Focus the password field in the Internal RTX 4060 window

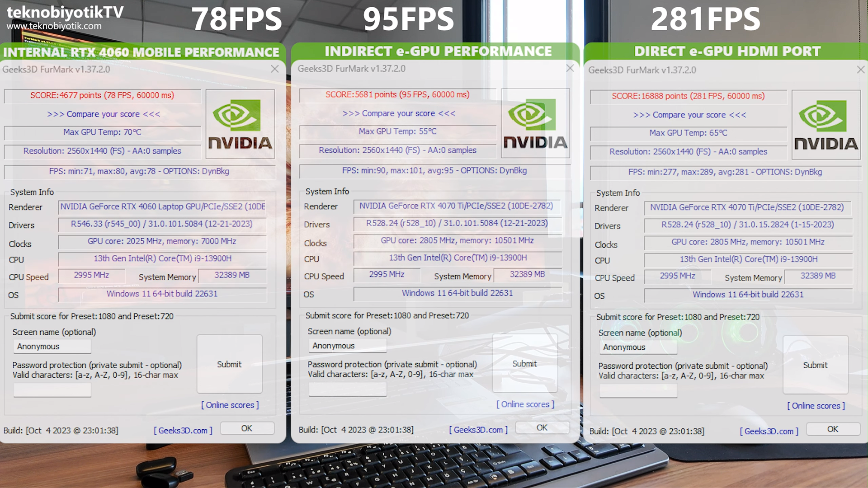click(52, 389)
